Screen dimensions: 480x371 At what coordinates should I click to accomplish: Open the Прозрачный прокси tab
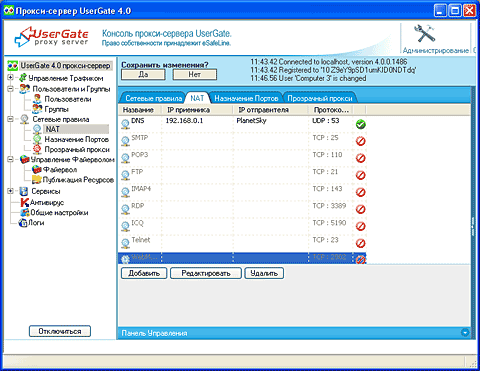point(320,98)
